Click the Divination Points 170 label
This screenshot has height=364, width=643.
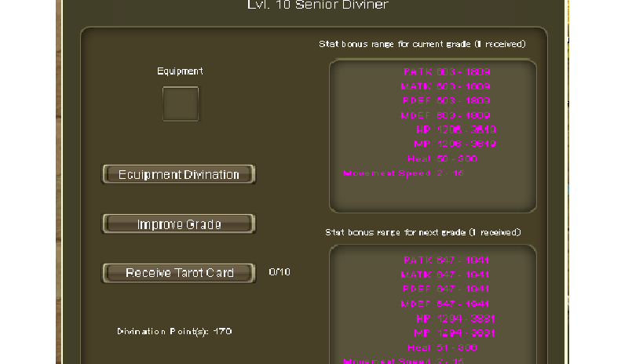(x=174, y=332)
